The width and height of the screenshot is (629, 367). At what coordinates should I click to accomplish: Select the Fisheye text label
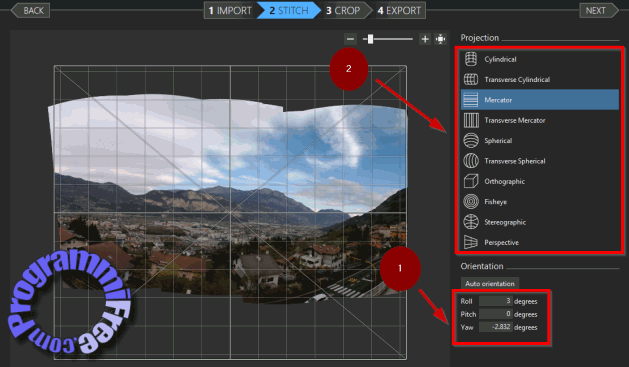coord(495,202)
